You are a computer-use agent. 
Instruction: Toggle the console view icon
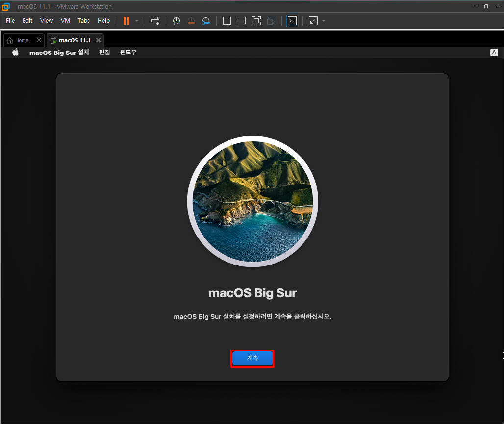click(292, 21)
